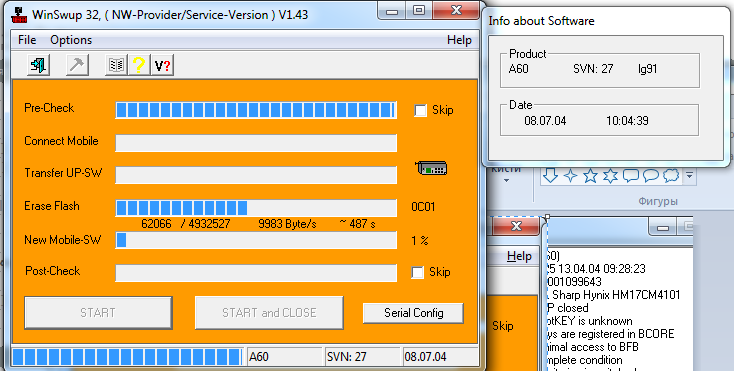Click the modem device icon
The width and height of the screenshot is (734, 371).
pyautogui.click(x=431, y=168)
